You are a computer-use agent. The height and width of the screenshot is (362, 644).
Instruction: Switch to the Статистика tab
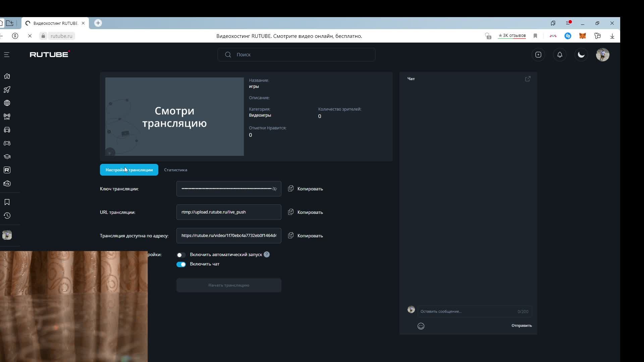175,170
